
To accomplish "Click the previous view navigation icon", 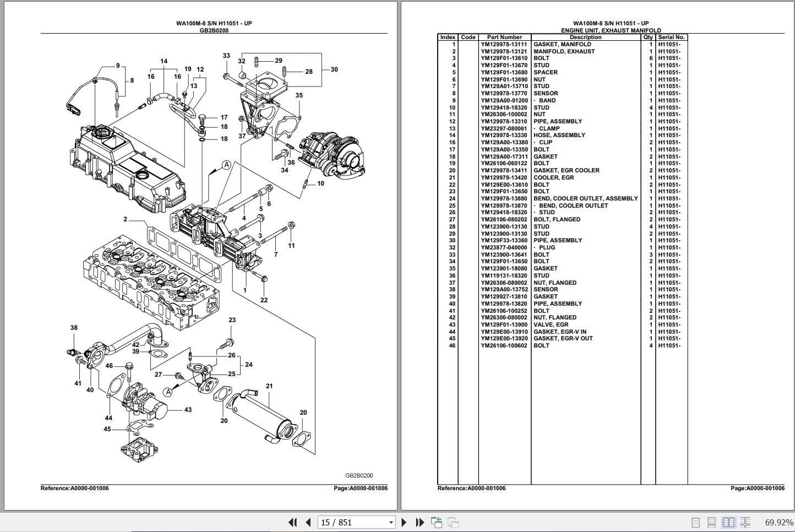I will 437,522.
